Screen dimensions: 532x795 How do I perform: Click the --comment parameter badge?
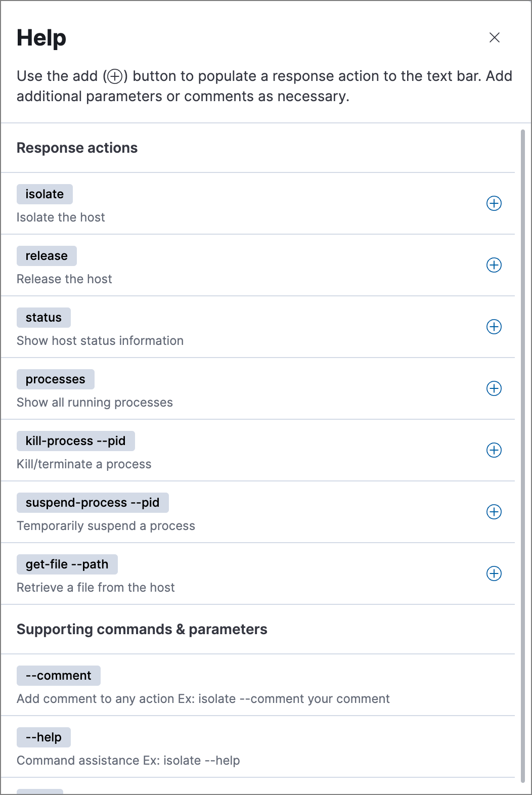[59, 676]
